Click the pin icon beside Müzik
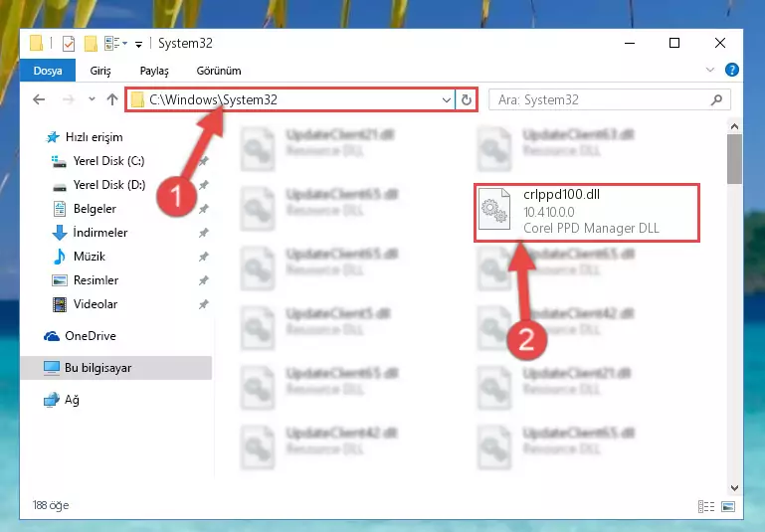The width and height of the screenshot is (765, 532). 204,257
